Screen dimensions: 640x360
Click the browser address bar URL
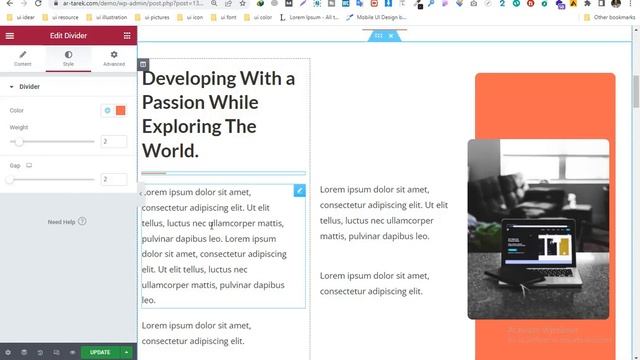(x=133, y=3)
